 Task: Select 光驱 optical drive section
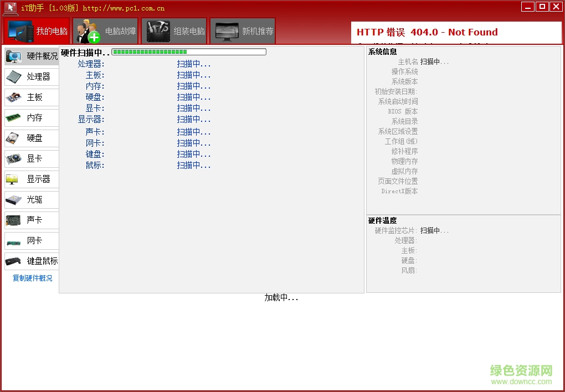click(x=34, y=199)
